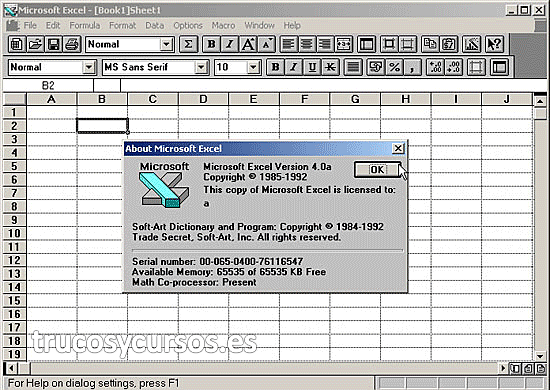The width and height of the screenshot is (551, 390).
Task: Open the Normal style dropdown beside the Print icon
Action: coord(166,45)
